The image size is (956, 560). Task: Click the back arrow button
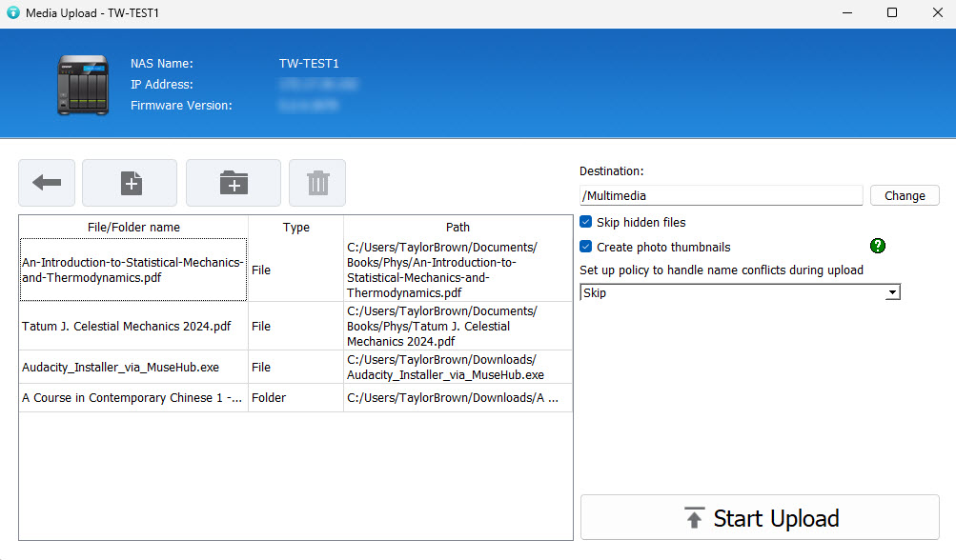pyautogui.click(x=47, y=183)
